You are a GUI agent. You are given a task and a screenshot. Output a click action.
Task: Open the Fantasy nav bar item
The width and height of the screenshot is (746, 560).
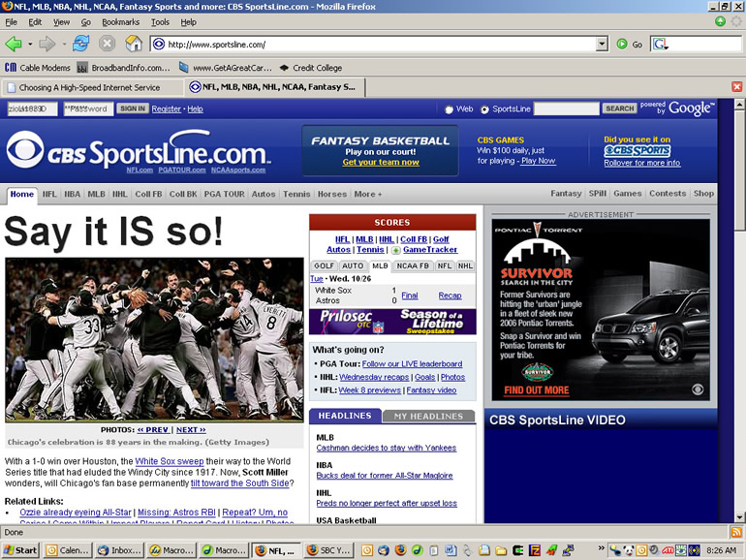tap(566, 194)
